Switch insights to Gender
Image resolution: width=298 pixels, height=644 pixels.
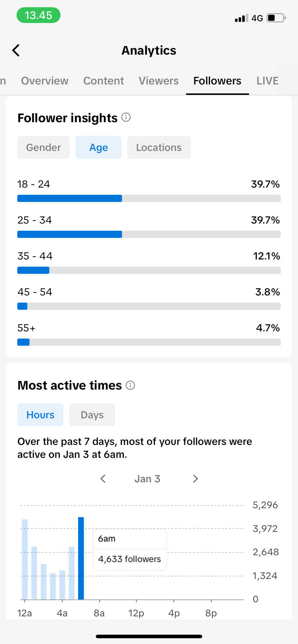pyautogui.click(x=44, y=147)
